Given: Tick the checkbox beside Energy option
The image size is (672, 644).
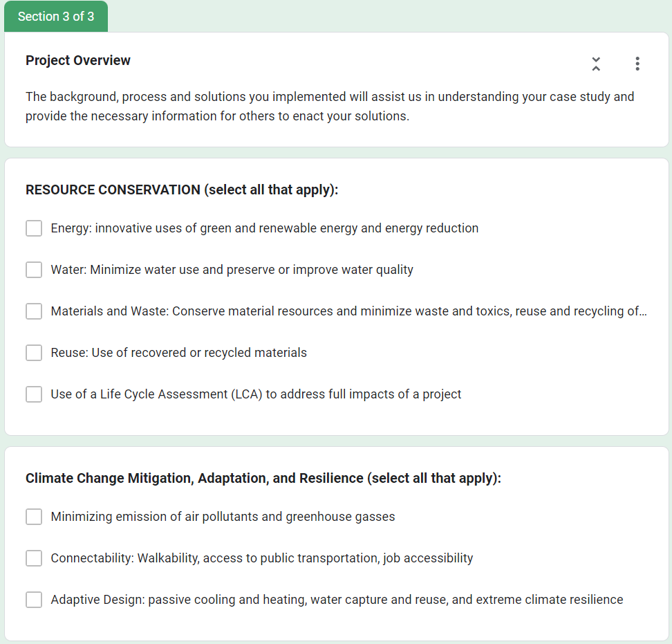Looking at the screenshot, I should click(34, 228).
